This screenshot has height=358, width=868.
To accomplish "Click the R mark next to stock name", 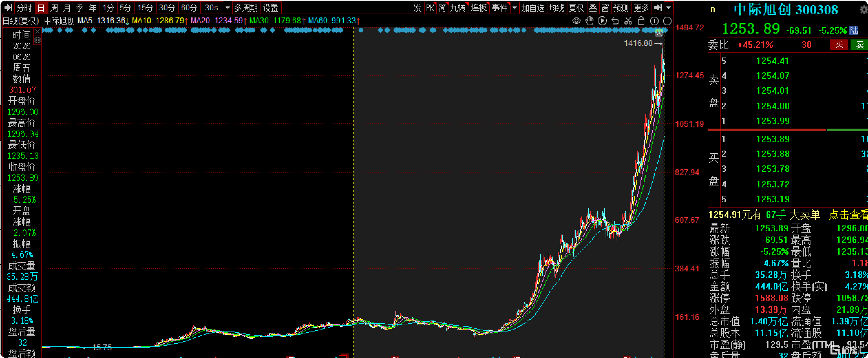I will pyautogui.click(x=713, y=10).
